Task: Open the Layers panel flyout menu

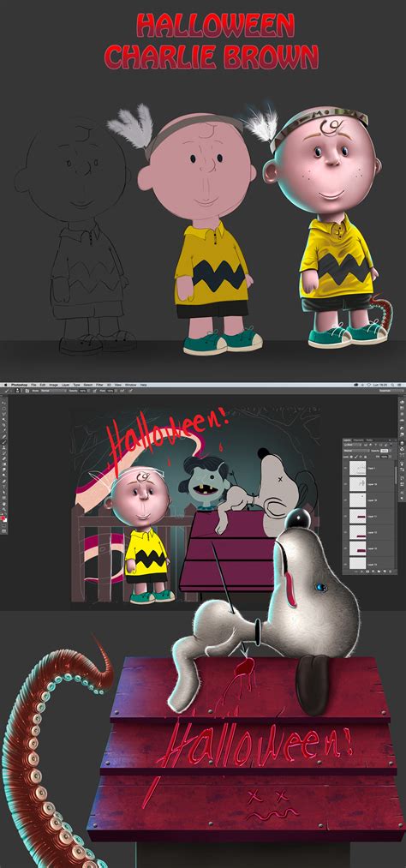Action: pyautogui.click(x=396, y=440)
